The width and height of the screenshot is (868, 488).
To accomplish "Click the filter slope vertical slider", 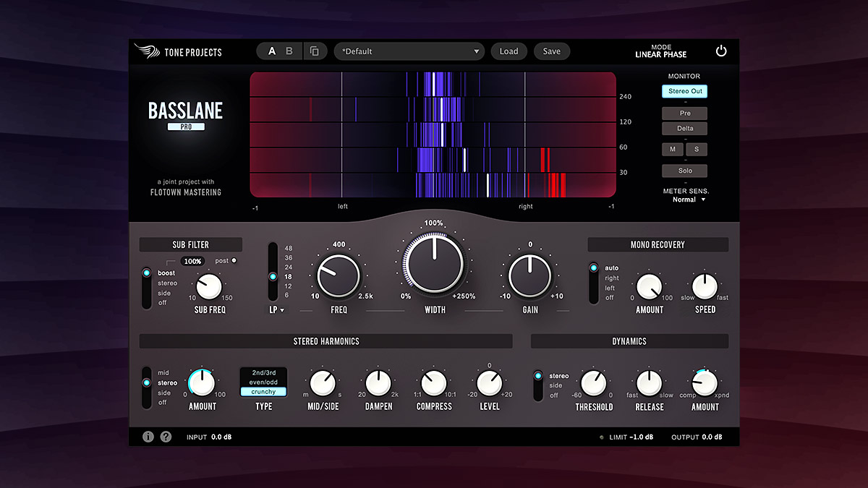I will click(x=273, y=271).
